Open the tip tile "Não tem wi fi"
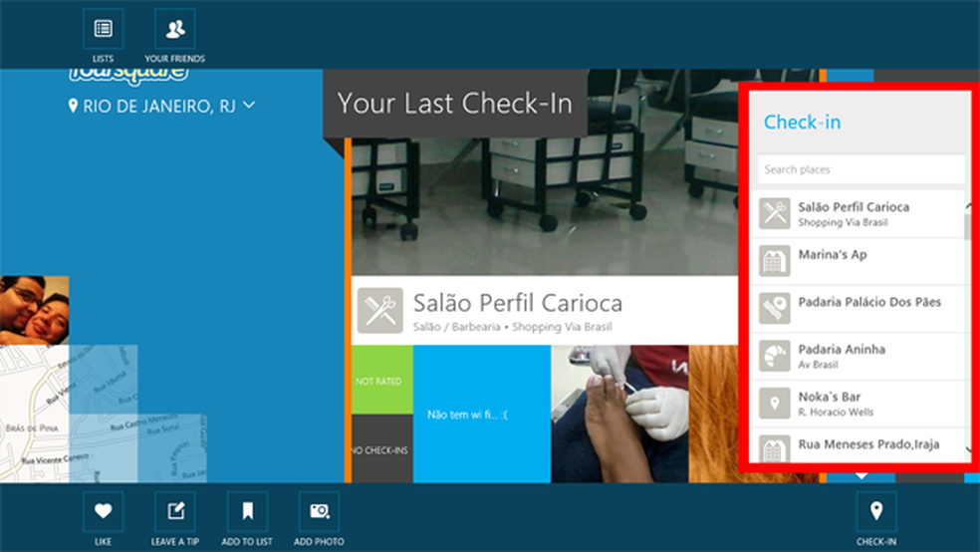Viewport: 980px width, 552px height. coord(482,414)
